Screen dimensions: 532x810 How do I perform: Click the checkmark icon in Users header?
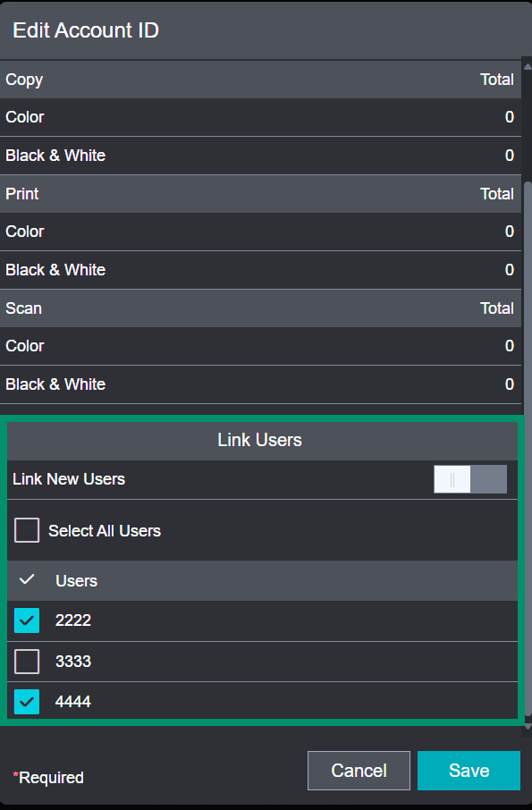click(27, 579)
